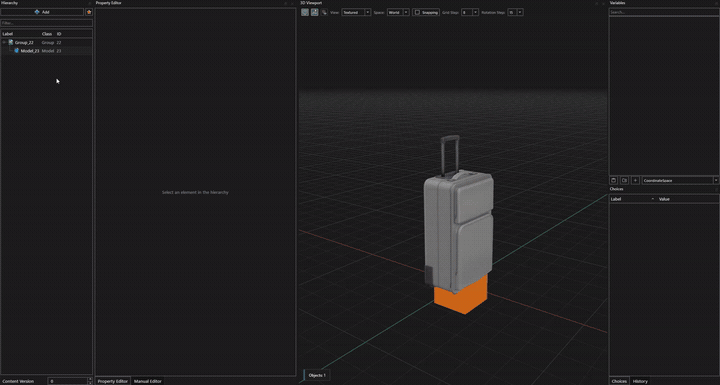The width and height of the screenshot is (720, 385).
Task: Switch to the History tab
Action: click(x=640, y=381)
